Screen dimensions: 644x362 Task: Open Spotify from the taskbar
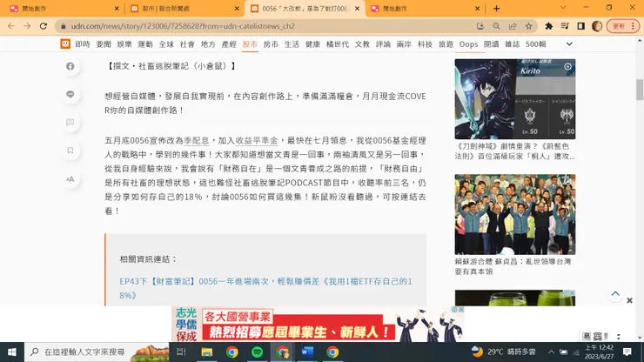point(257,352)
